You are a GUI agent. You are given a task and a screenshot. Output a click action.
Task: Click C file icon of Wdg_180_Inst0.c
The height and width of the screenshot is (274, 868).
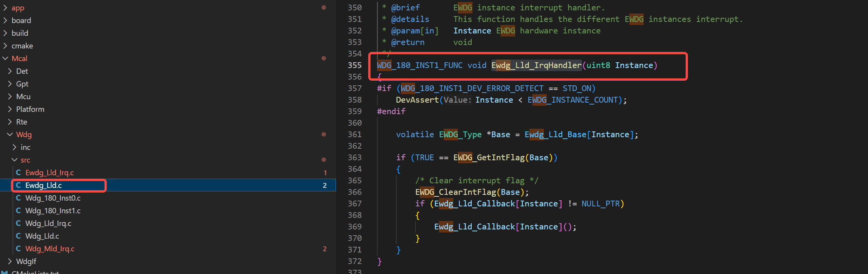pyautogui.click(x=18, y=198)
